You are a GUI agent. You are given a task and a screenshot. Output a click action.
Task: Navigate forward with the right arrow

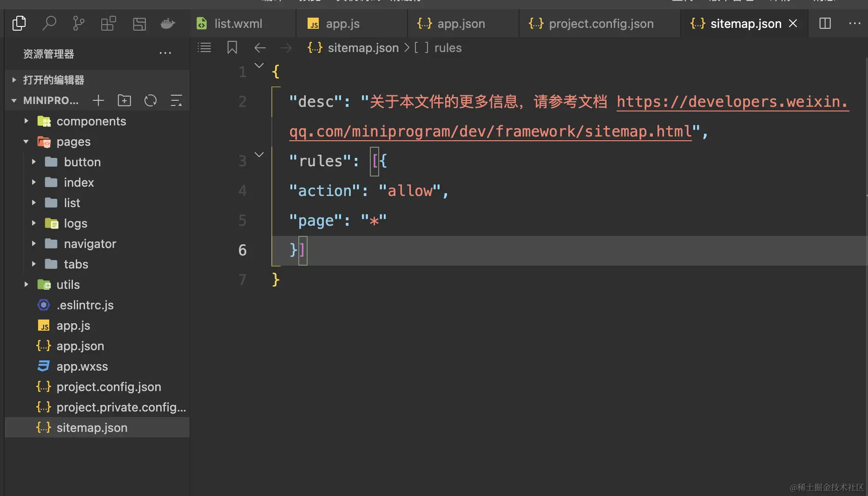(x=286, y=47)
